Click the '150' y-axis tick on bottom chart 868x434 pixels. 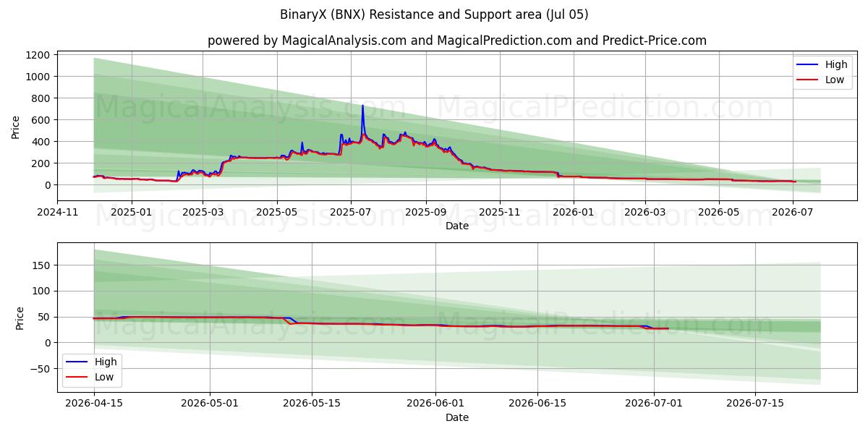[x=41, y=265]
